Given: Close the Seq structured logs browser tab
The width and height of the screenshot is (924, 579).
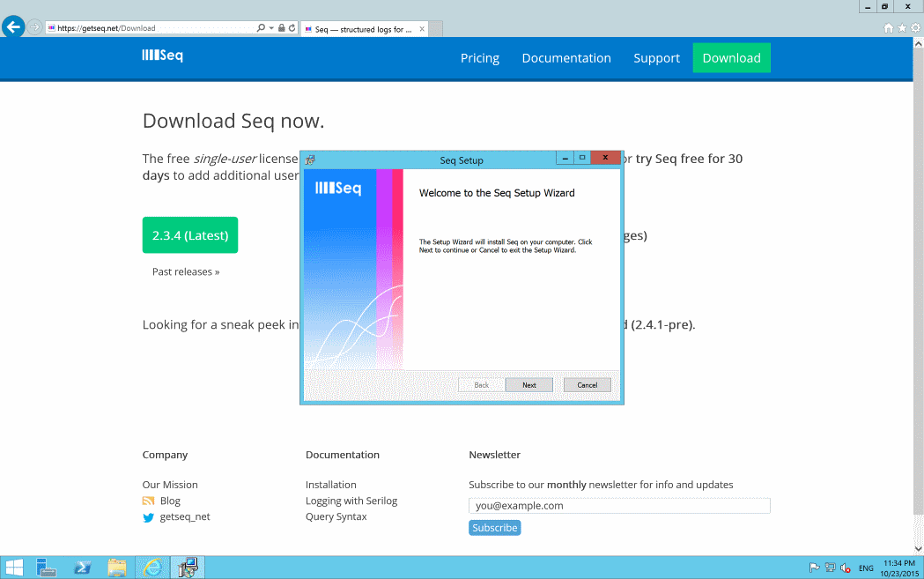Looking at the screenshot, I should coord(422,29).
